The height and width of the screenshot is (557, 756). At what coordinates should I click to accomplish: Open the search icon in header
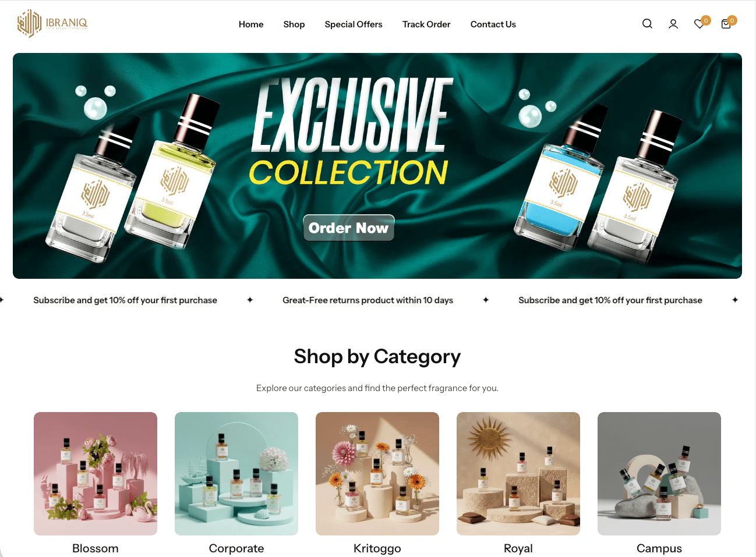point(647,24)
